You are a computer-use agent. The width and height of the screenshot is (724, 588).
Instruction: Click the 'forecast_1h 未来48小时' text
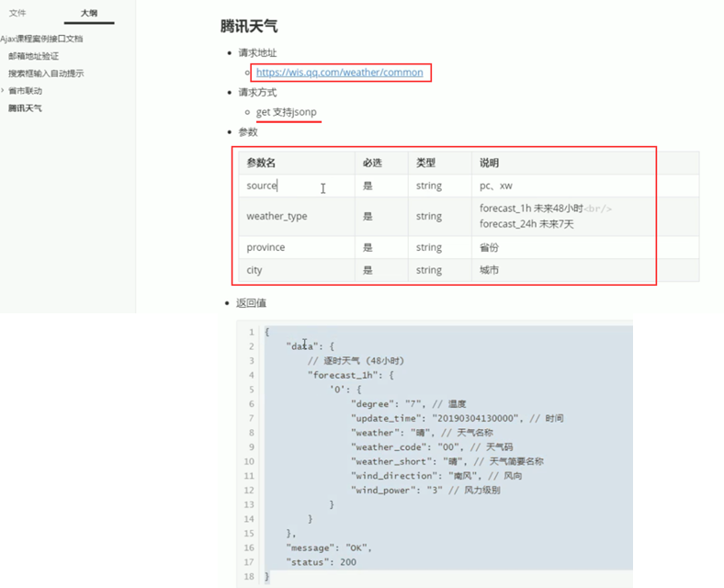[x=531, y=209]
